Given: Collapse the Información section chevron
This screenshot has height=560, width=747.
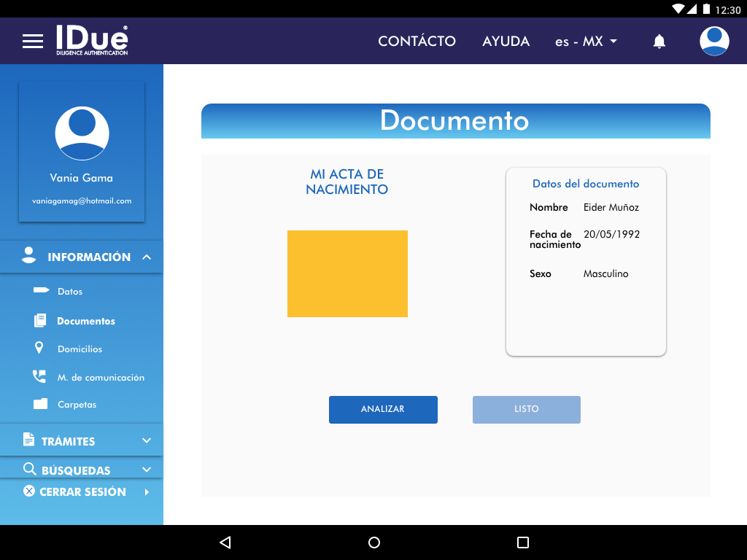Looking at the screenshot, I should 147,257.
